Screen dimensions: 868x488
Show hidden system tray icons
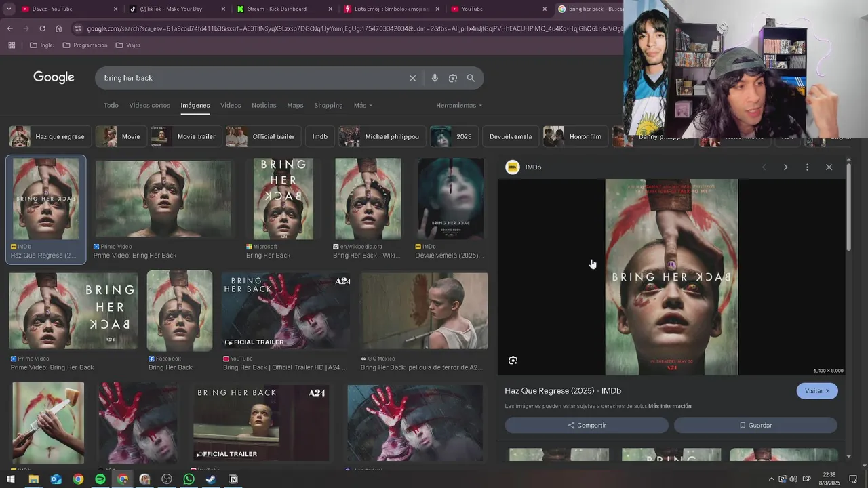(x=772, y=479)
